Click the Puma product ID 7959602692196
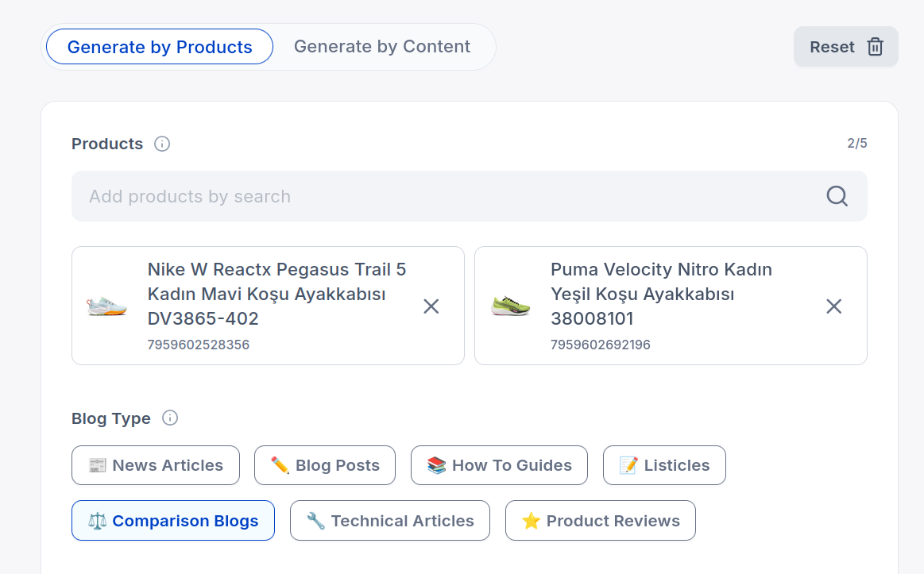Screen dimensions: 924x574 (x=601, y=345)
